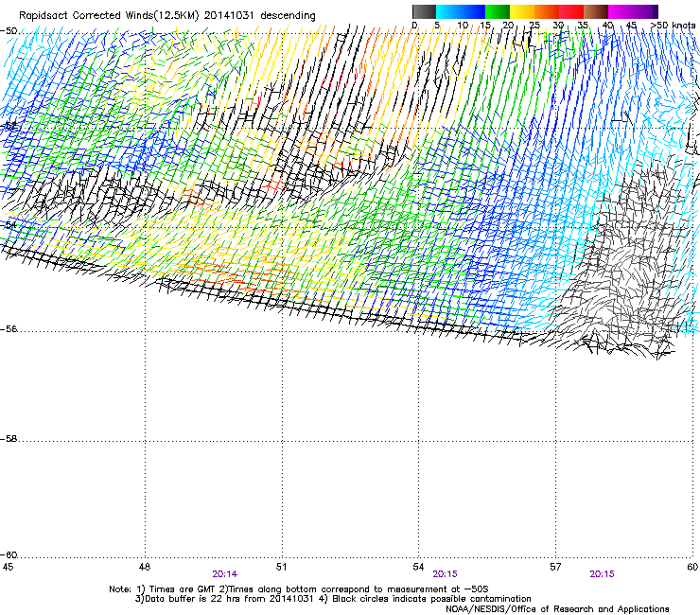The height and width of the screenshot is (615, 700).
Task: Select the brown 35-40 knots legend swatch
Action: click(x=596, y=11)
